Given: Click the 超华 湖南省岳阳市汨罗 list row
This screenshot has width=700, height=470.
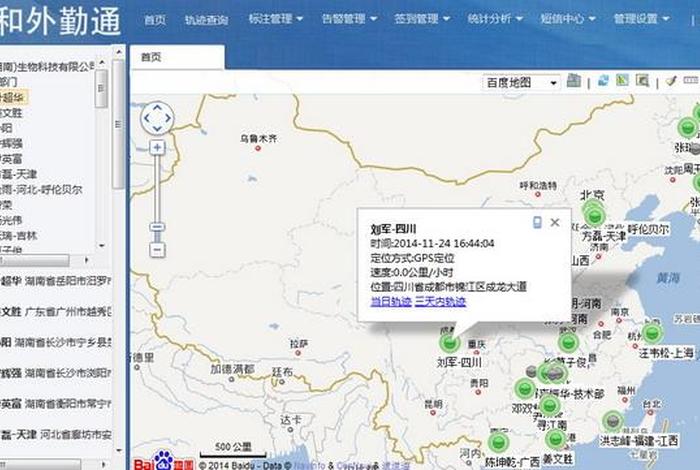Looking at the screenshot, I should click(x=56, y=281).
